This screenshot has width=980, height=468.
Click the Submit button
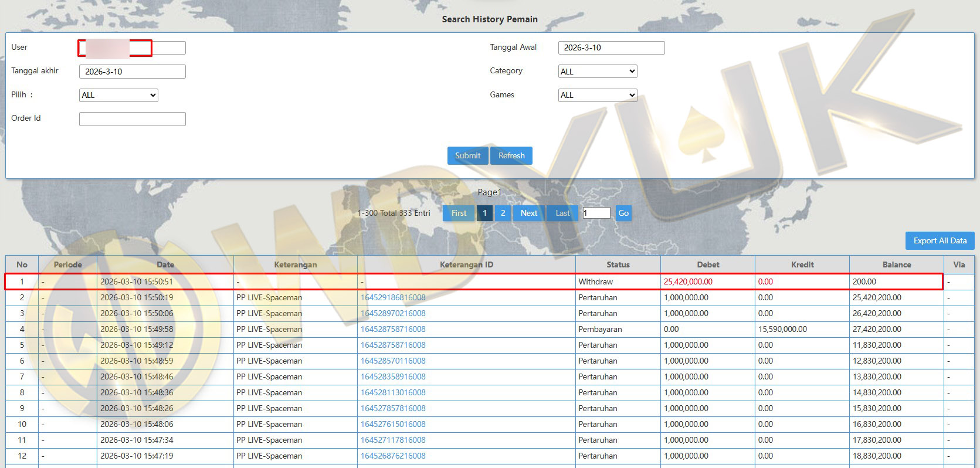click(467, 155)
